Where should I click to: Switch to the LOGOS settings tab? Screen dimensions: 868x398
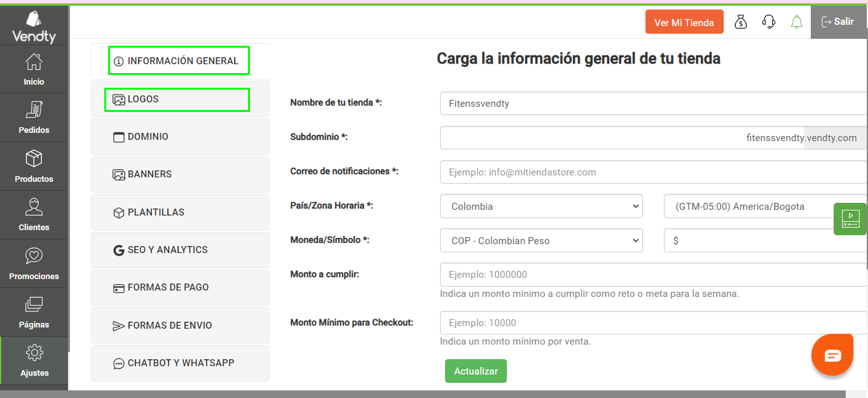(176, 99)
